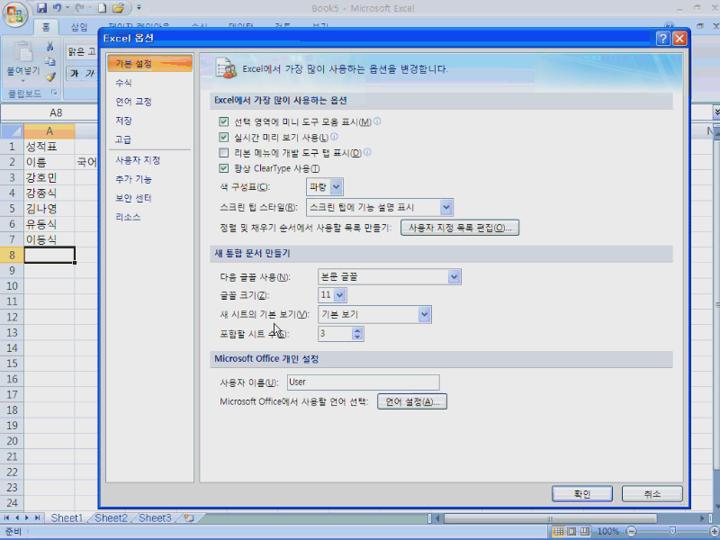Decrease 포함할 시트 수 with the down spinner
This screenshot has height=540, width=720.
point(358,337)
